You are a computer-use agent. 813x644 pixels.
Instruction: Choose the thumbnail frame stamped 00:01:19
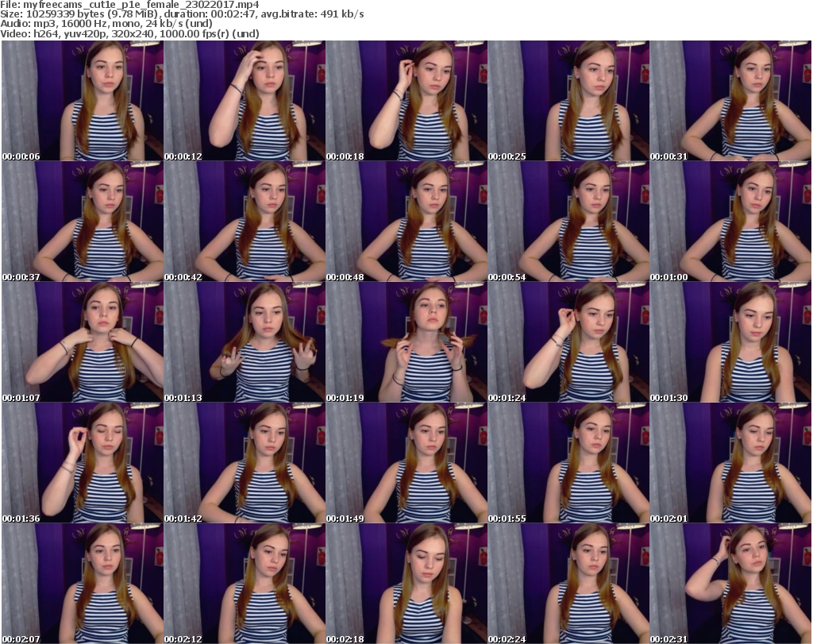[x=406, y=342]
